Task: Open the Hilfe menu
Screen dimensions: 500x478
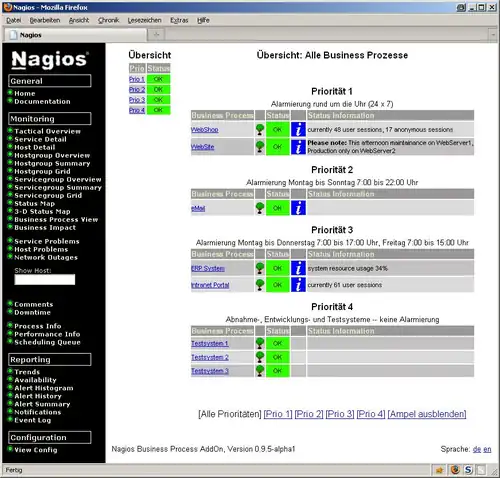Action: pyautogui.click(x=203, y=20)
